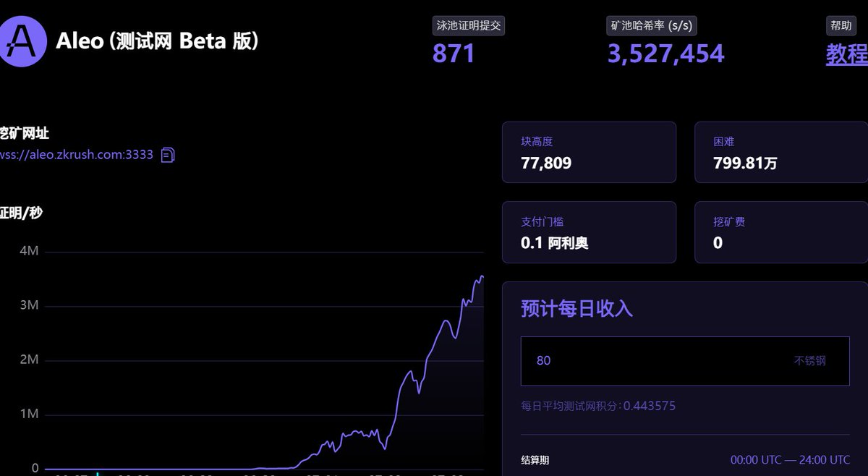Click the 4M axis label on chart
The height and width of the screenshot is (476, 868).
click(25, 251)
